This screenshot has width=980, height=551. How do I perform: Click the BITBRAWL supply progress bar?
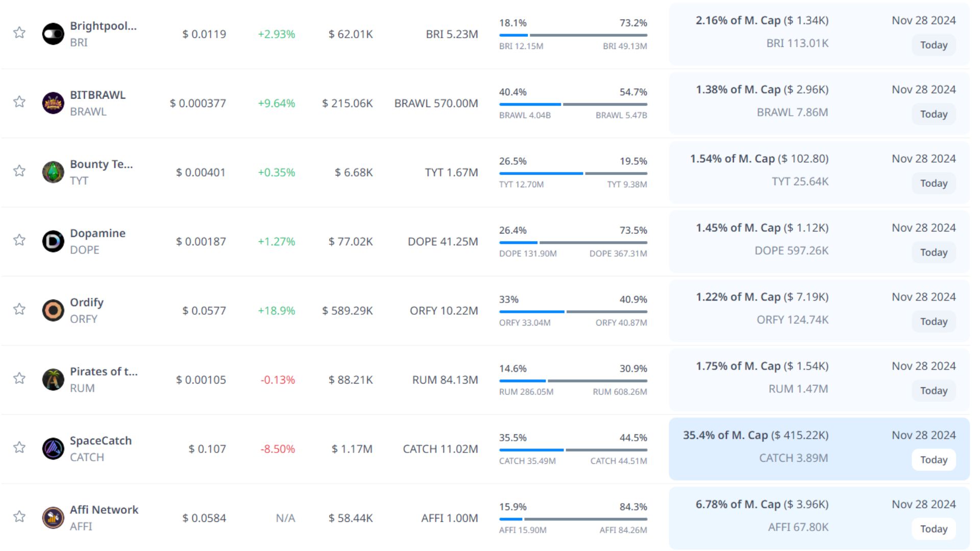point(573,104)
